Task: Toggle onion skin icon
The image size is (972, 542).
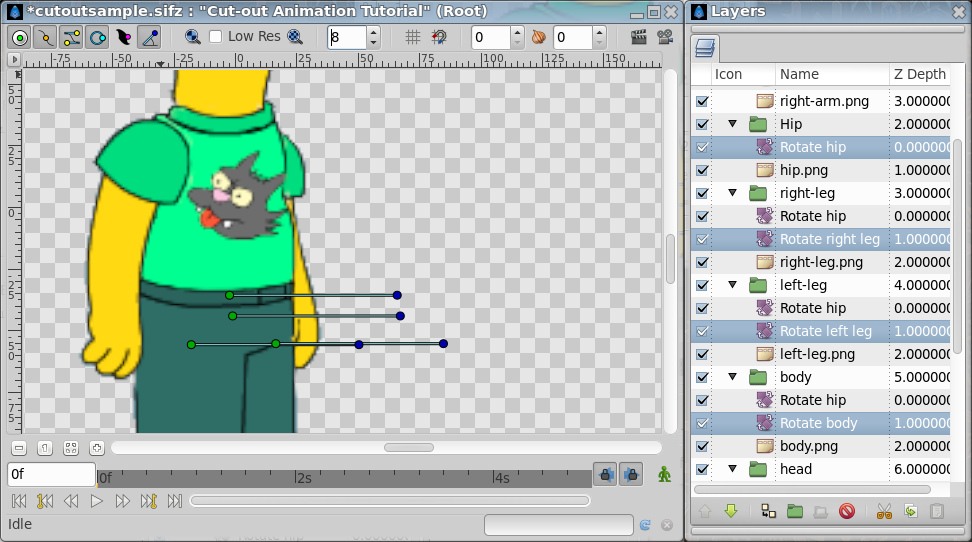Action: [539, 37]
